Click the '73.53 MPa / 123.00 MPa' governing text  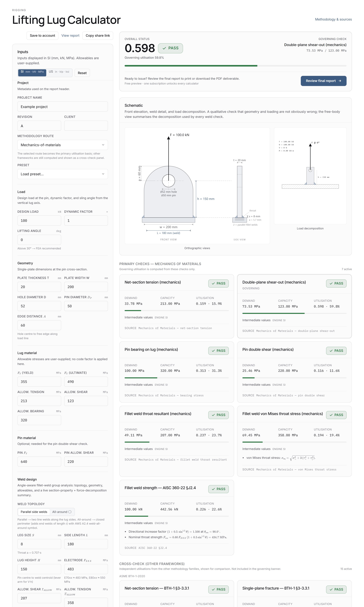pos(326,51)
